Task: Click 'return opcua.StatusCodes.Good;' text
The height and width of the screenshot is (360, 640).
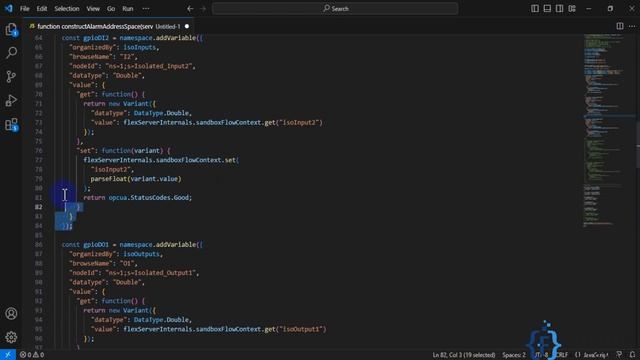Action: click(138, 198)
